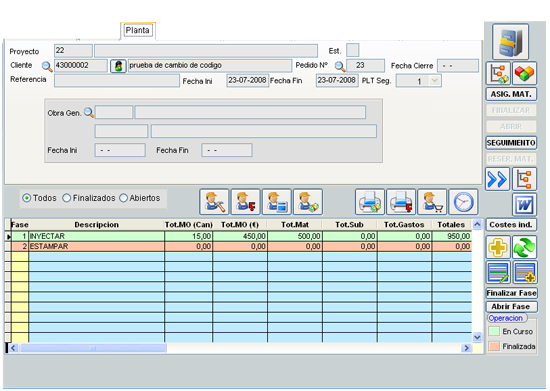
Task: Click the magnifier next to Cliente
Action: click(x=47, y=66)
